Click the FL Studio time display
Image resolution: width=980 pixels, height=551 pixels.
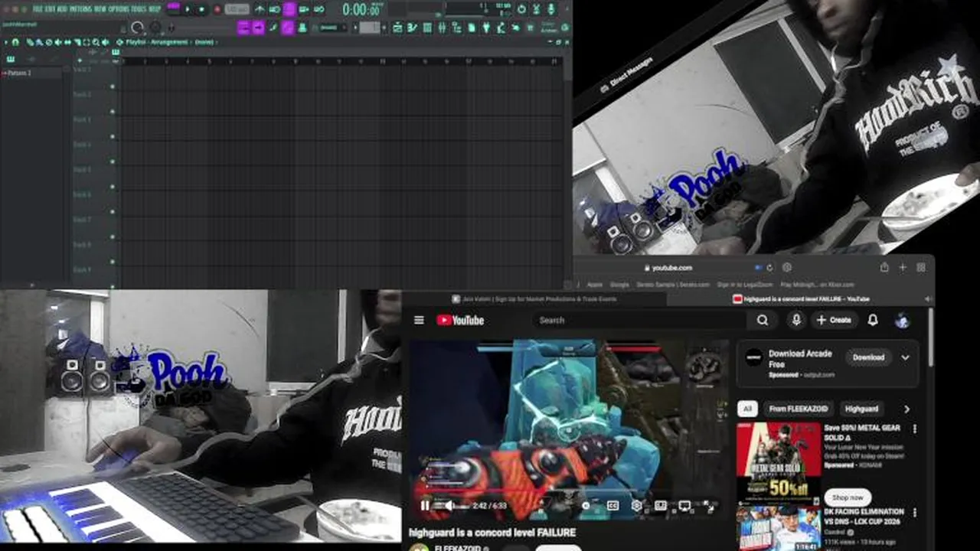tap(363, 9)
